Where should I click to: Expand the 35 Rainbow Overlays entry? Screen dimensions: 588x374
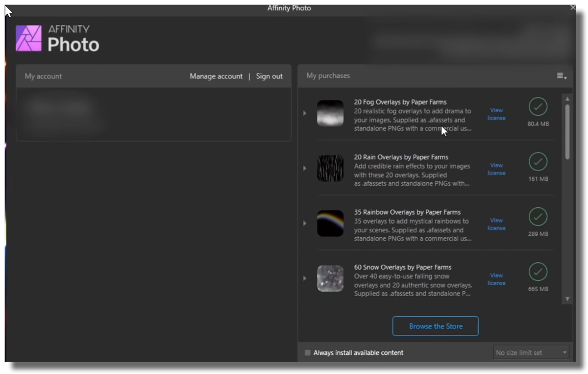pyautogui.click(x=305, y=223)
